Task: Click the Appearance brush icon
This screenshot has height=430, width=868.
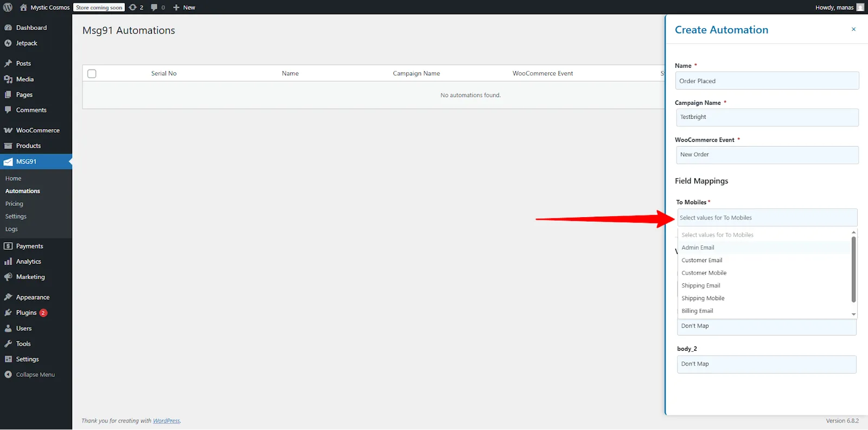Action: pos(8,298)
